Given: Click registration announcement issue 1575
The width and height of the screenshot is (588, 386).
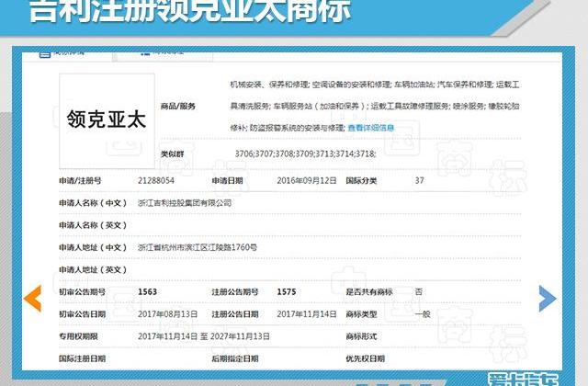Looking at the screenshot, I should tap(287, 292).
